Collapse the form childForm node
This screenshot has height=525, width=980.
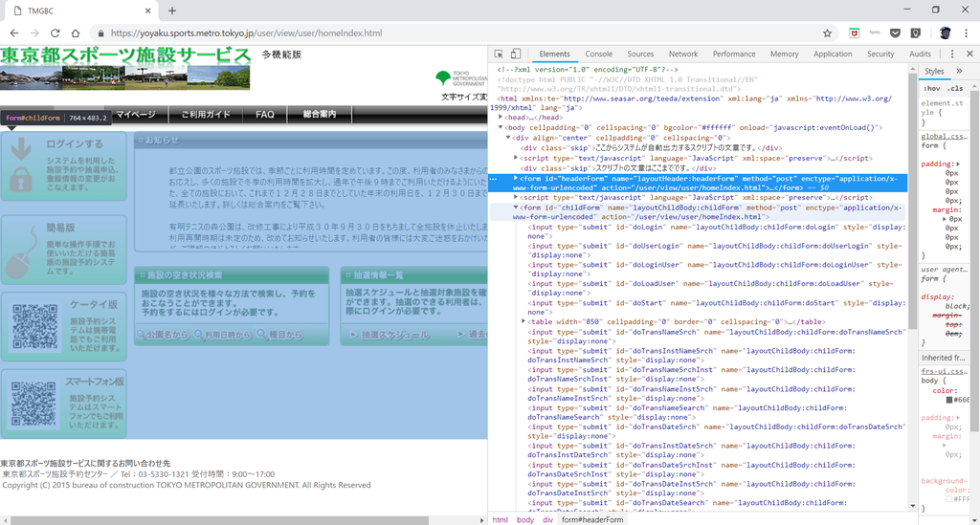click(516, 208)
